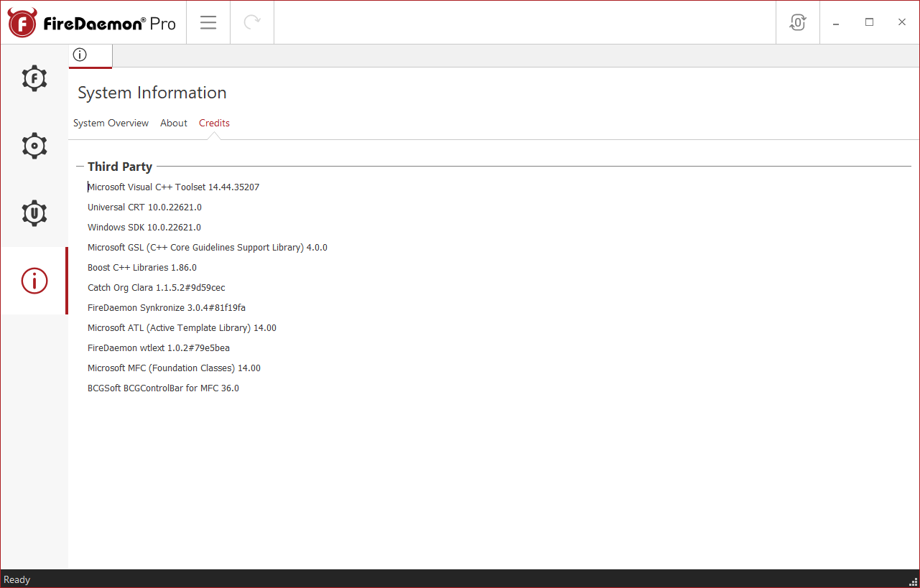This screenshot has height=588, width=920.
Task: Open the hamburger menu
Action: 208,22
